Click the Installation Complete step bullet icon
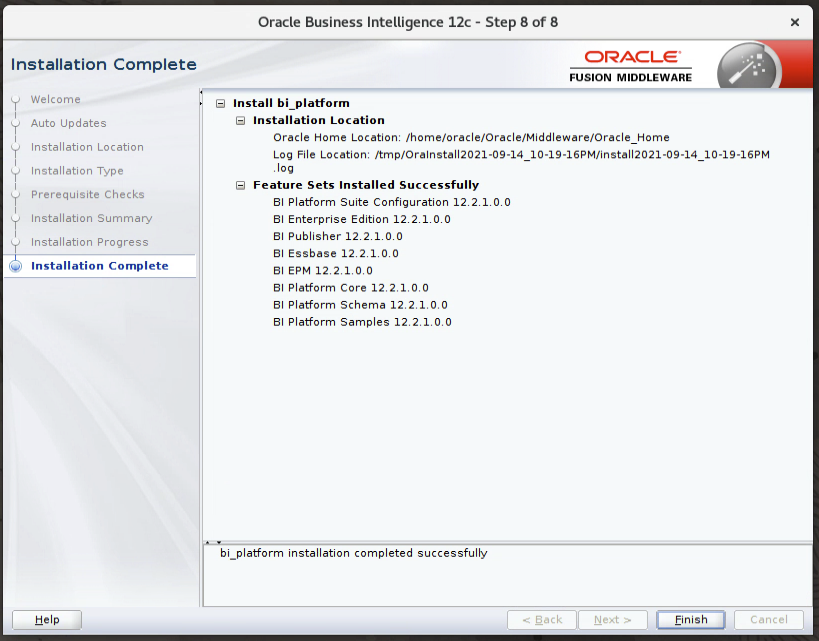 16,266
